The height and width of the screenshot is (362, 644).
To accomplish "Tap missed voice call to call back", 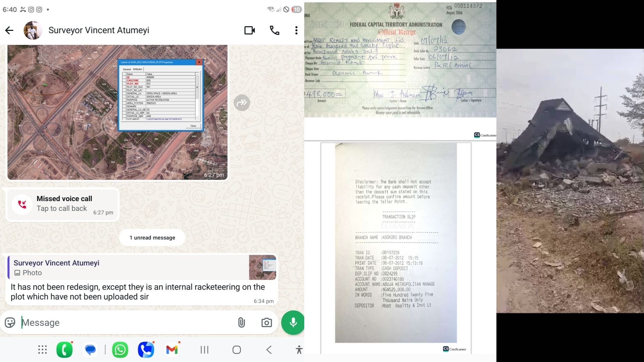I will pos(62,204).
